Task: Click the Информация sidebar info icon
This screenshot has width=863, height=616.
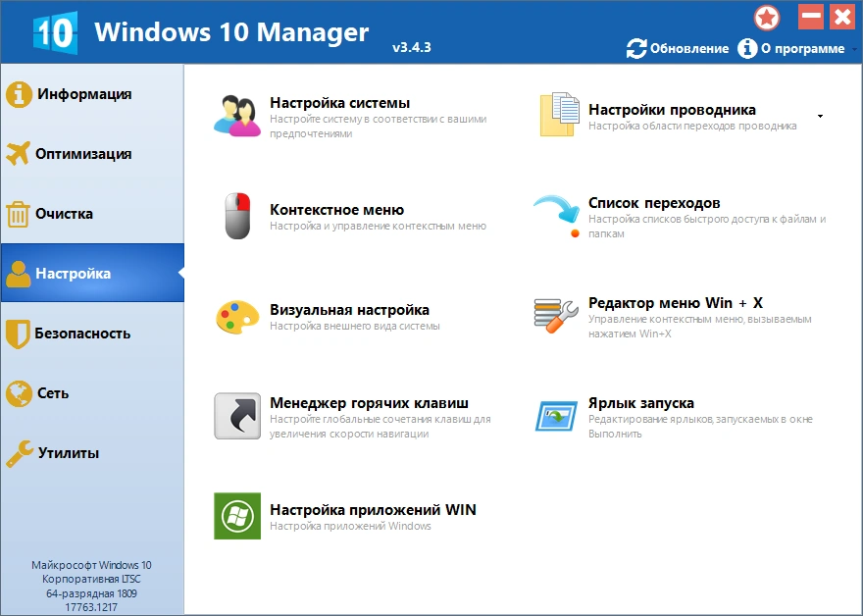Action: (x=19, y=94)
